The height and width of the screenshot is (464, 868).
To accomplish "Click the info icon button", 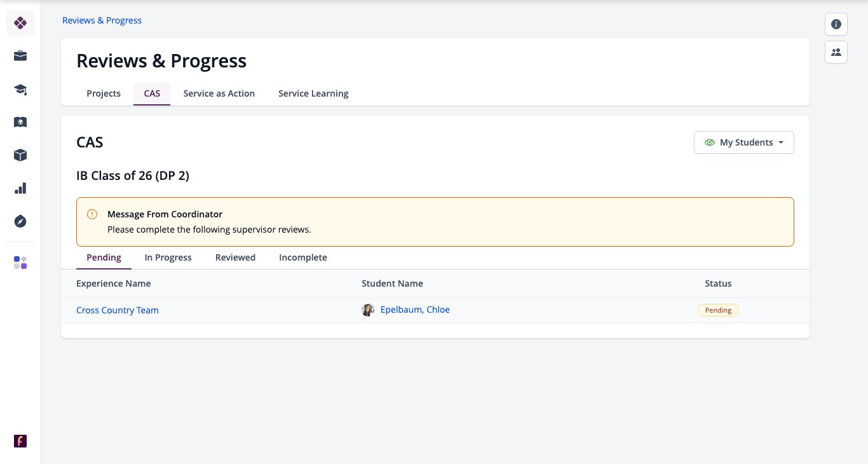I will tap(836, 24).
